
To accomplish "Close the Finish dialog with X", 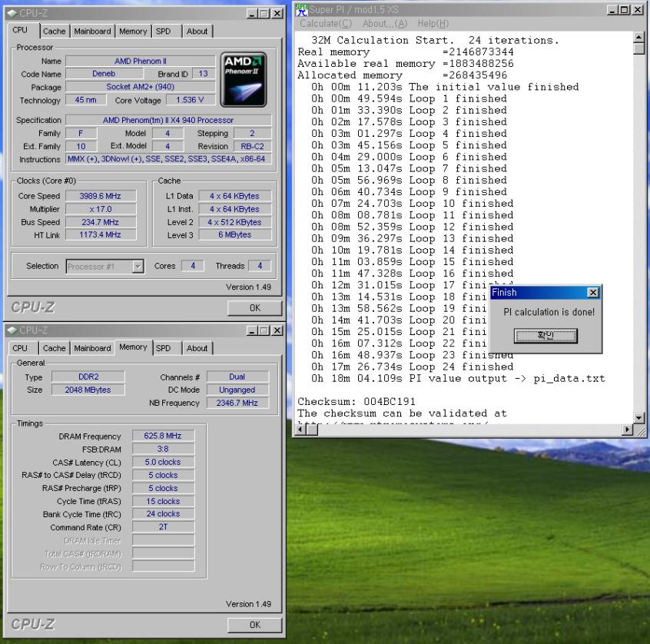I will tap(593, 293).
